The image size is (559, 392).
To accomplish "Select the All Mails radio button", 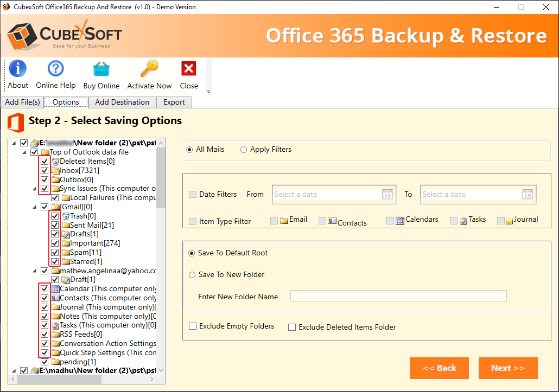I will pos(189,150).
